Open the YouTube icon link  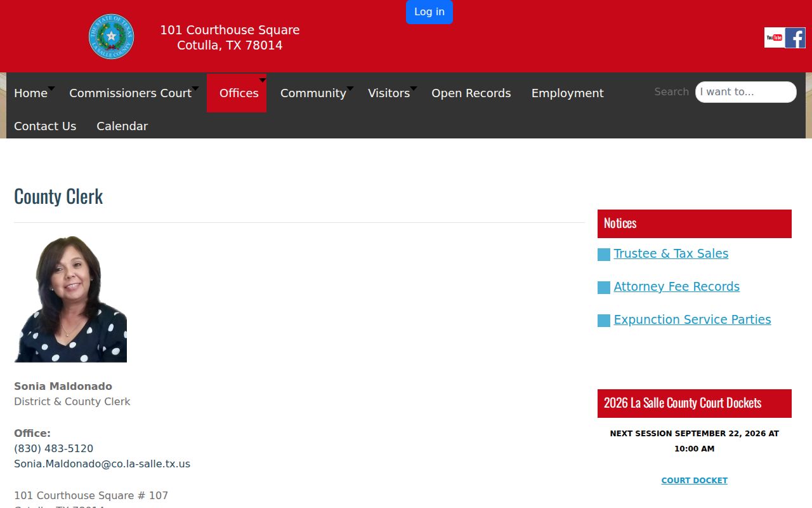(775, 37)
